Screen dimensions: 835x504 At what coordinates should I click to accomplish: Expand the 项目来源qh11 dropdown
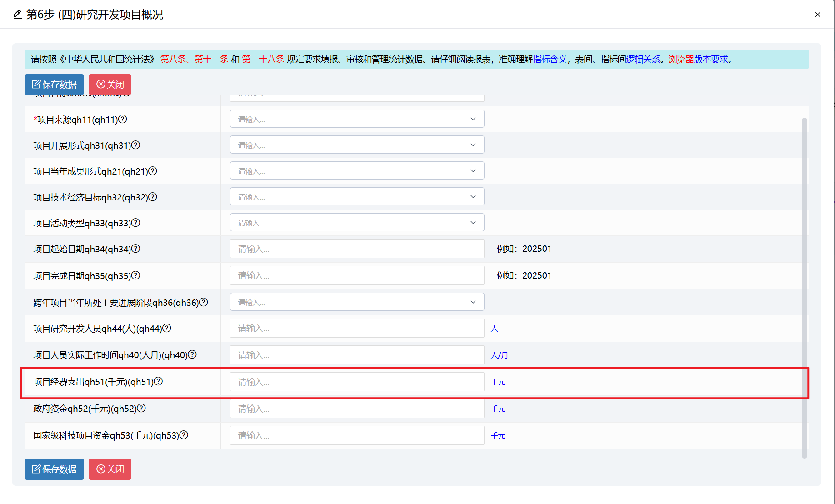coord(357,119)
